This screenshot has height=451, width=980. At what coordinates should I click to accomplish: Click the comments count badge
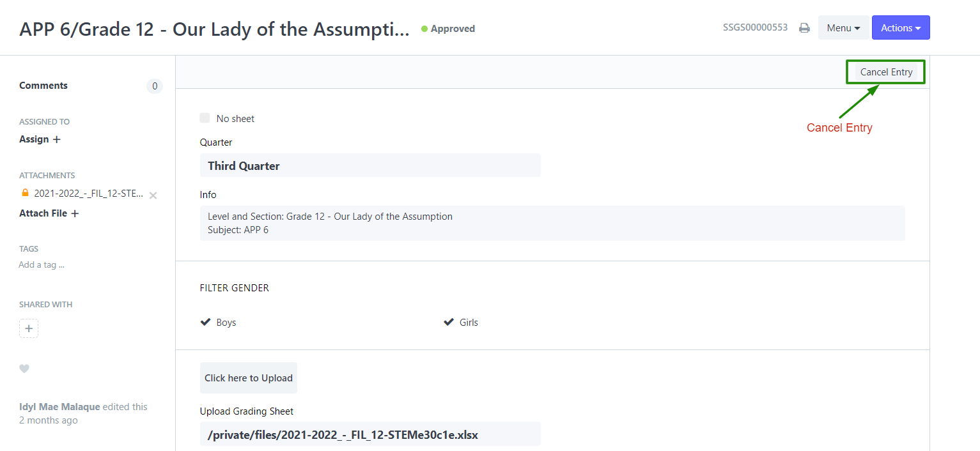click(x=155, y=86)
